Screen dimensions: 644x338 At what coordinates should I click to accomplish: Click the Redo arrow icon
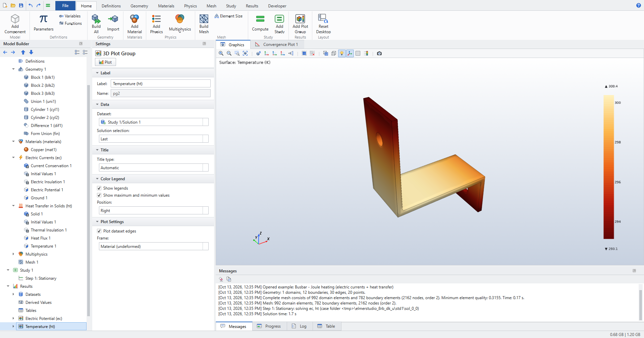tap(39, 5)
